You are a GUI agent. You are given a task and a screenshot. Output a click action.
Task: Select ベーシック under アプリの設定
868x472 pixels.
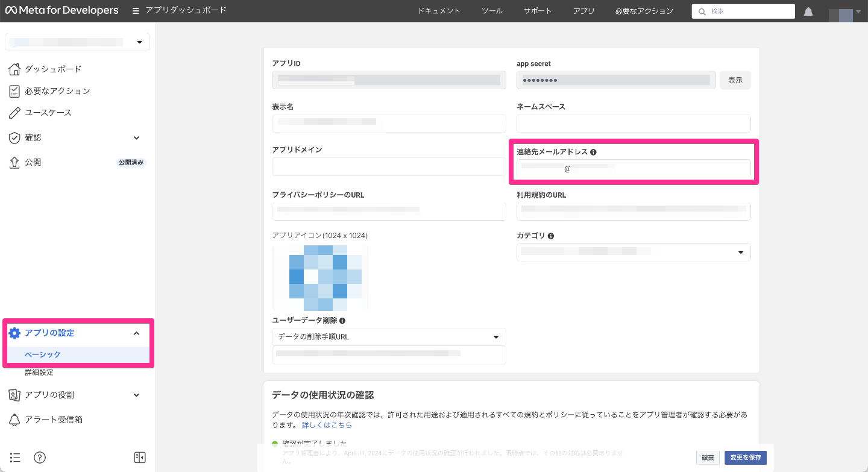point(78,354)
